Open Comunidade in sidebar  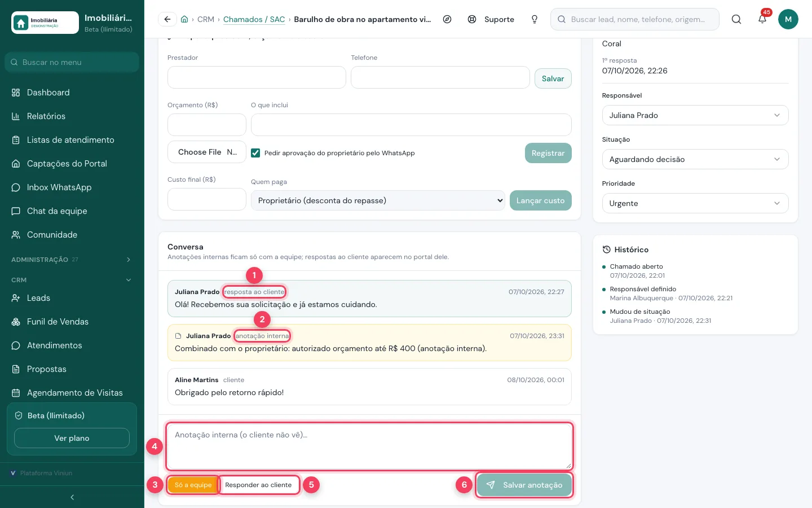point(72,235)
